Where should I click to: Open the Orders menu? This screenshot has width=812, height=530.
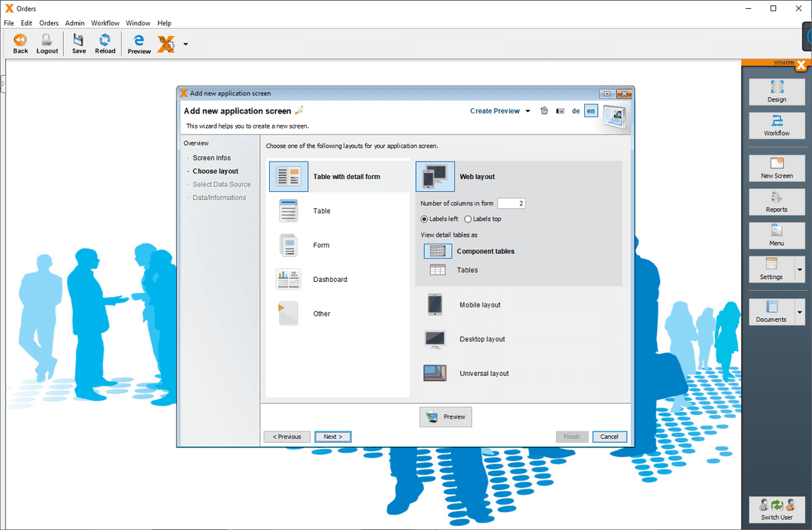click(x=48, y=23)
